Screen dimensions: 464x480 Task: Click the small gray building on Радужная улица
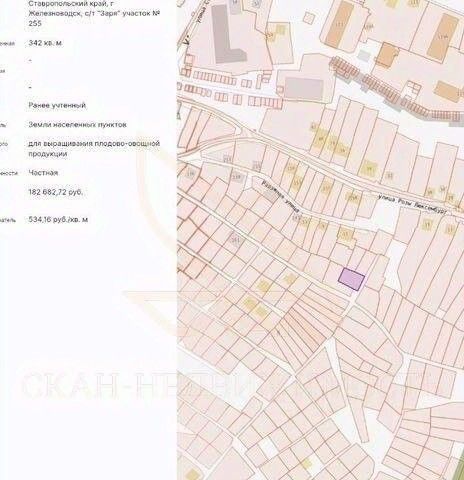pyautogui.click(x=271, y=195)
